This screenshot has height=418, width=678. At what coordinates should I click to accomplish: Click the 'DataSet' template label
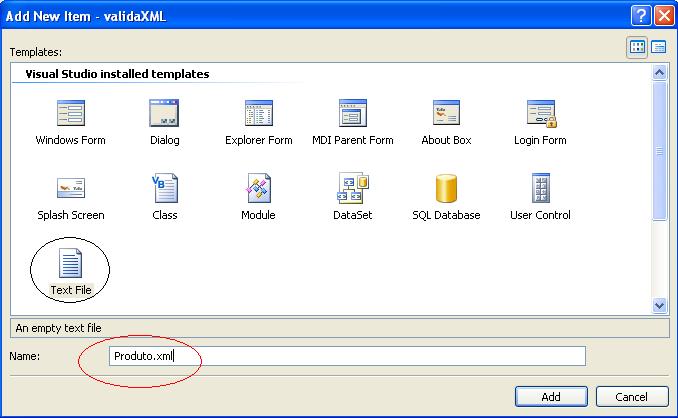pos(352,215)
